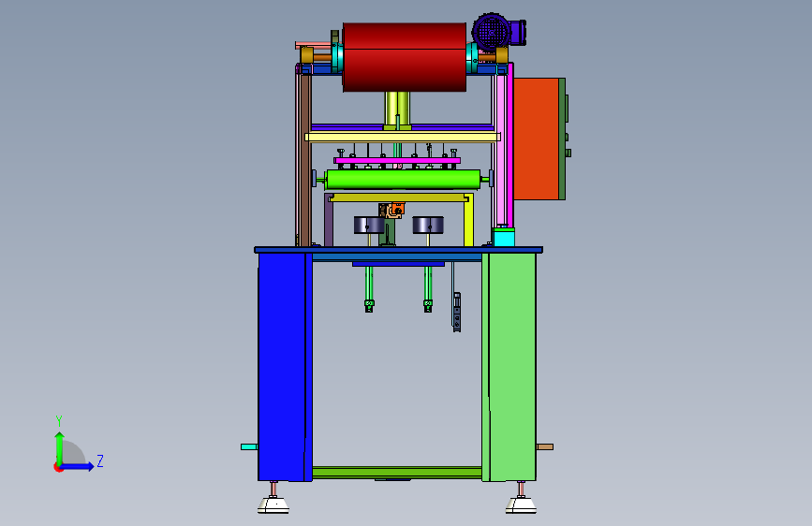This screenshot has height=526, width=812.
Task: Select the green lower crossbar between legs
Action: 397,472
